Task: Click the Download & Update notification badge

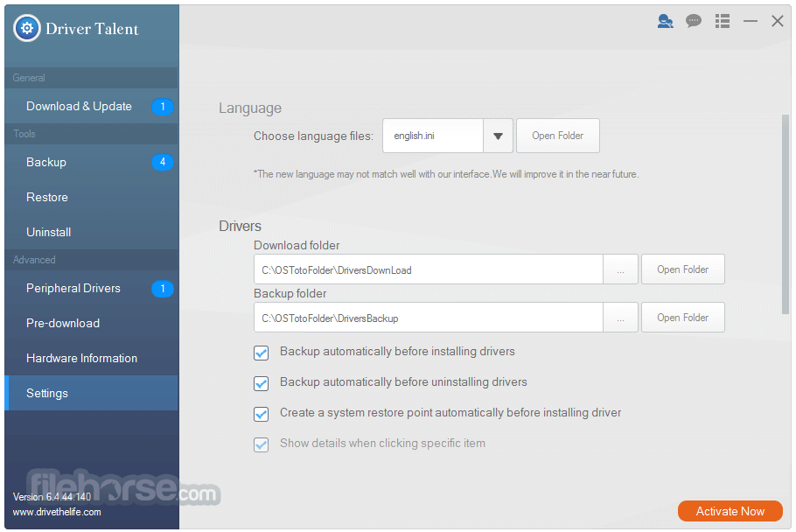Action: (x=163, y=106)
